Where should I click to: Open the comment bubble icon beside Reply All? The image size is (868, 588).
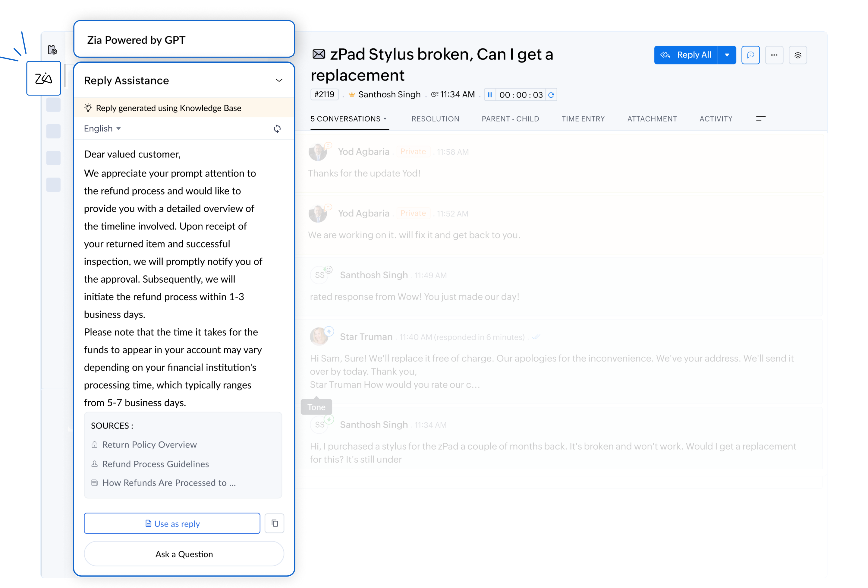click(750, 55)
